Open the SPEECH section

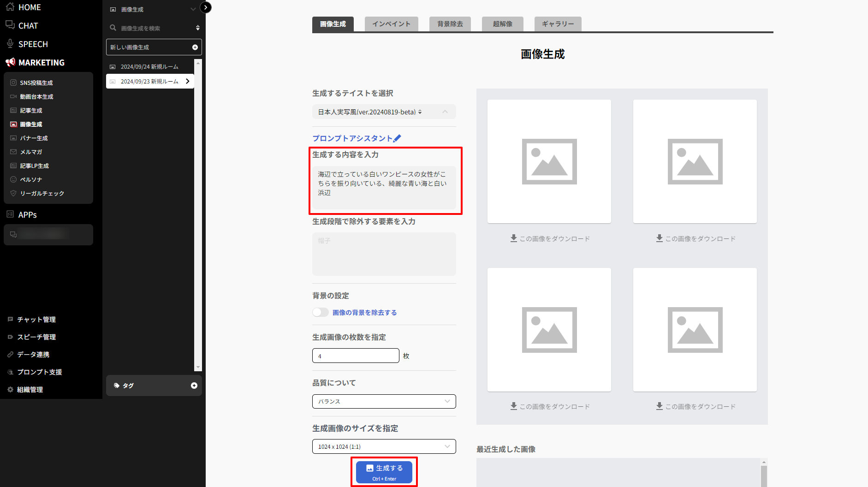(x=33, y=44)
